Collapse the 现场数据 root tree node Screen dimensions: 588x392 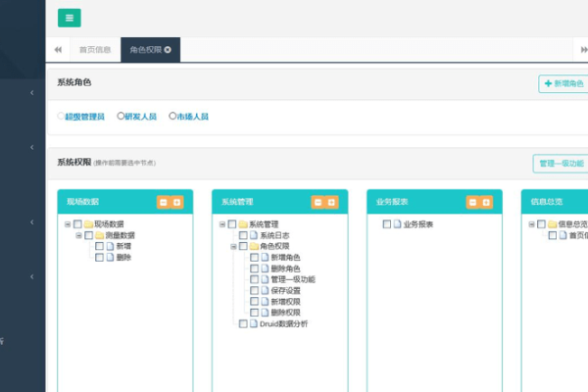click(68, 224)
